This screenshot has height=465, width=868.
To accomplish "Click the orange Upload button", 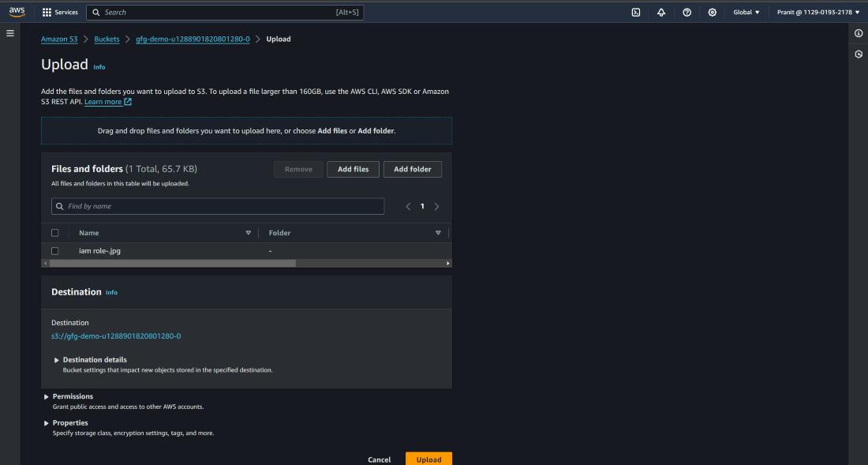I will (x=428, y=459).
